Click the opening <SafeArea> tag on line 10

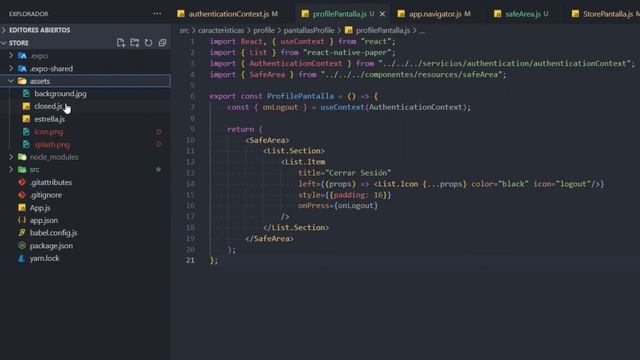[267, 140]
